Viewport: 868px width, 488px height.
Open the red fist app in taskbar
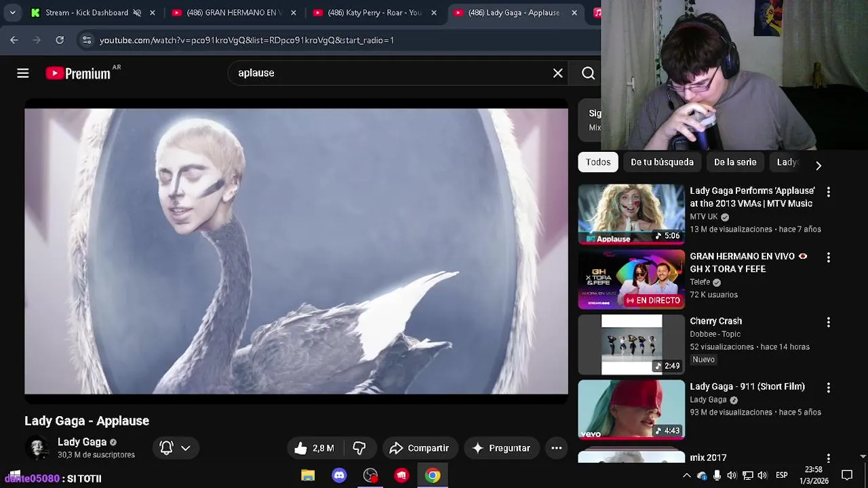401,475
